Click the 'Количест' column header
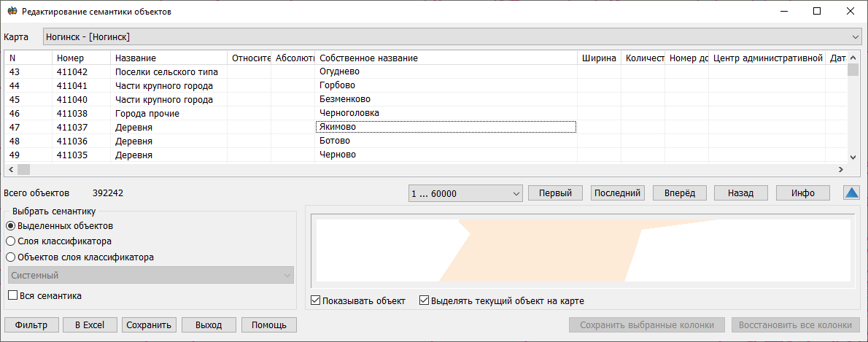This screenshot has width=868, height=342. click(x=643, y=58)
